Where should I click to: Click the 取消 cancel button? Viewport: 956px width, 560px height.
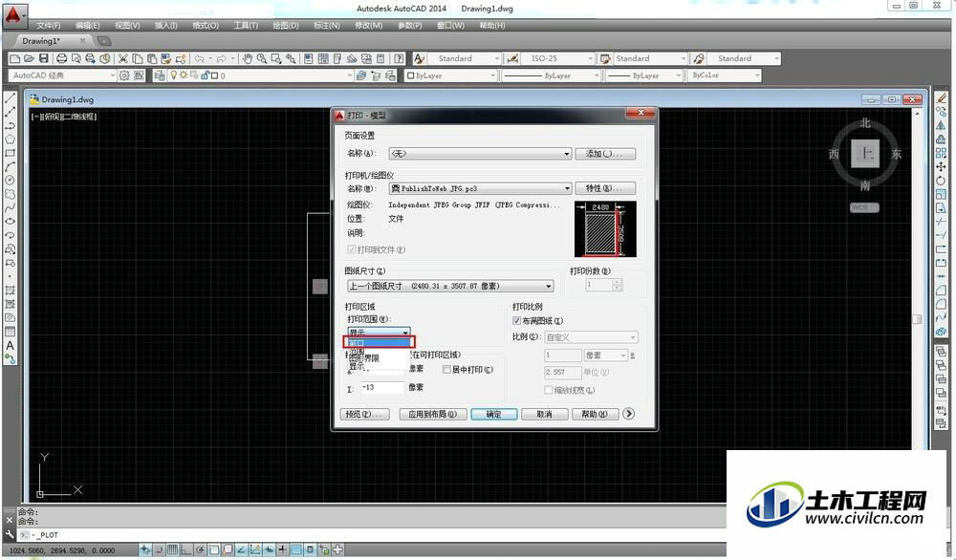point(545,415)
